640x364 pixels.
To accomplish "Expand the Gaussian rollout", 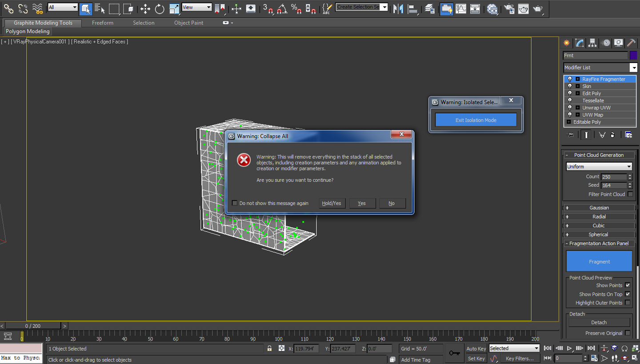I will point(599,208).
